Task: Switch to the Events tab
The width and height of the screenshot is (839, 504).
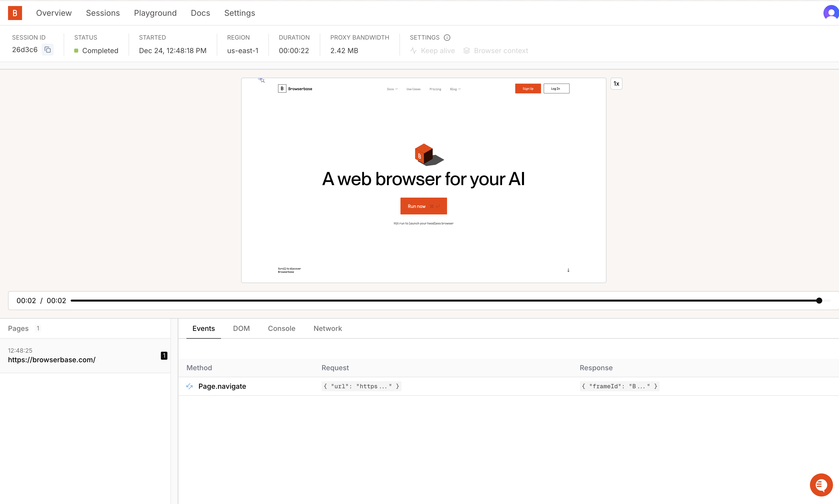Action: [203, 328]
